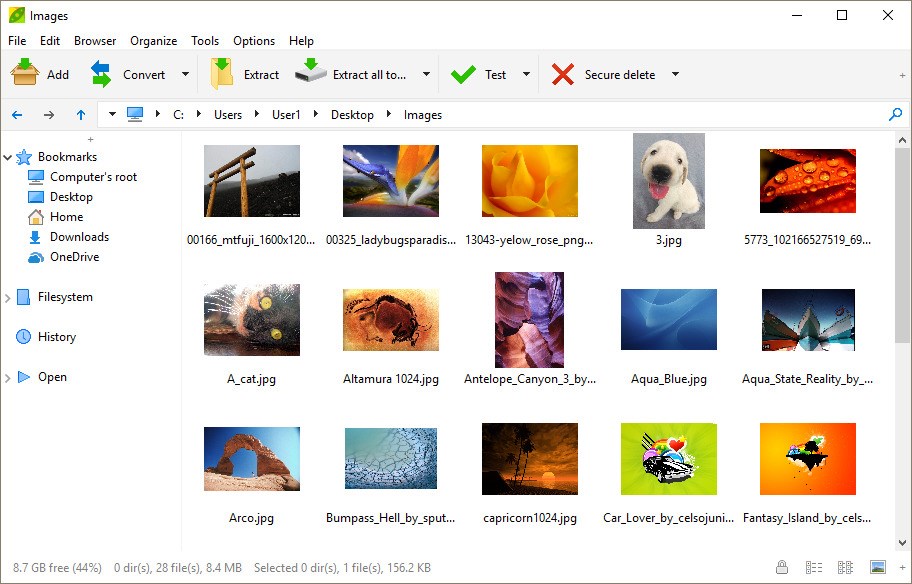Click the green Test checkmark icon
The width and height of the screenshot is (912, 584).
pyautogui.click(x=463, y=74)
